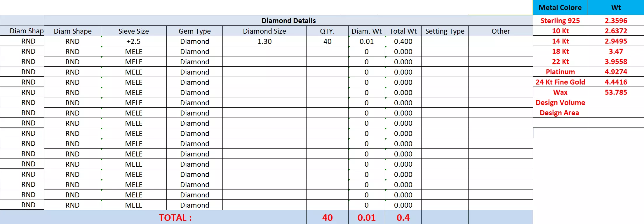Click the Wt header in metal table
The width and height of the screenshot is (644, 224).
click(616, 8)
